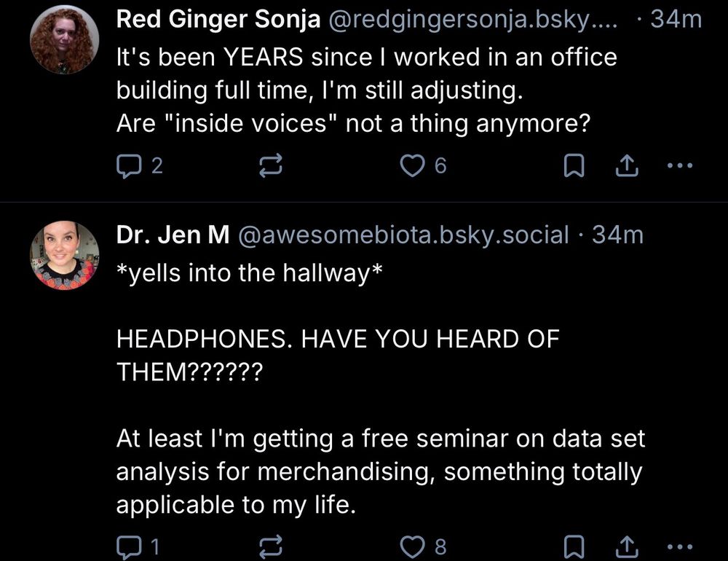Repost Red Ginger Sonja's post
The width and height of the screenshot is (728, 561).
pyautogui.click(x=271, y=167)
